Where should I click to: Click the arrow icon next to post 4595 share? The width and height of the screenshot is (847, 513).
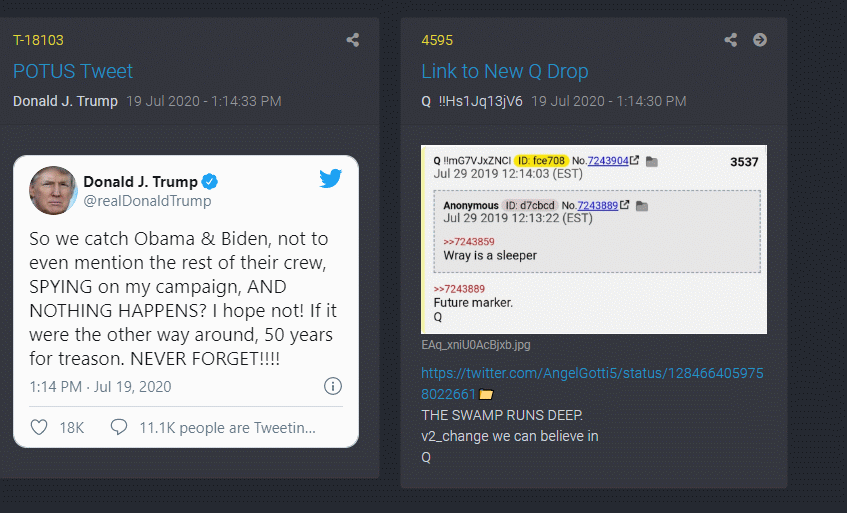[760, 40]
